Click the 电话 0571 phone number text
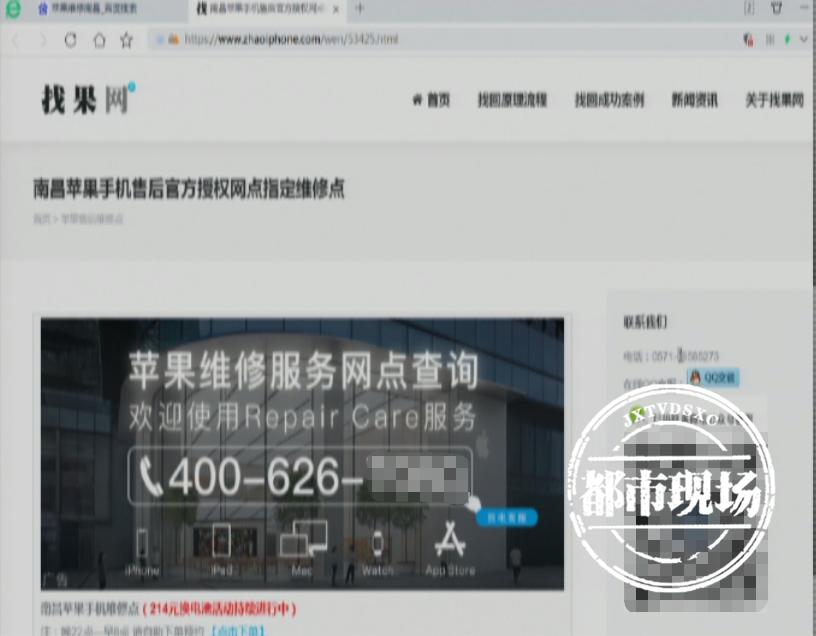The height and width of the screenshot is (636, 816). pyautogui.click(x=671, y=356)
